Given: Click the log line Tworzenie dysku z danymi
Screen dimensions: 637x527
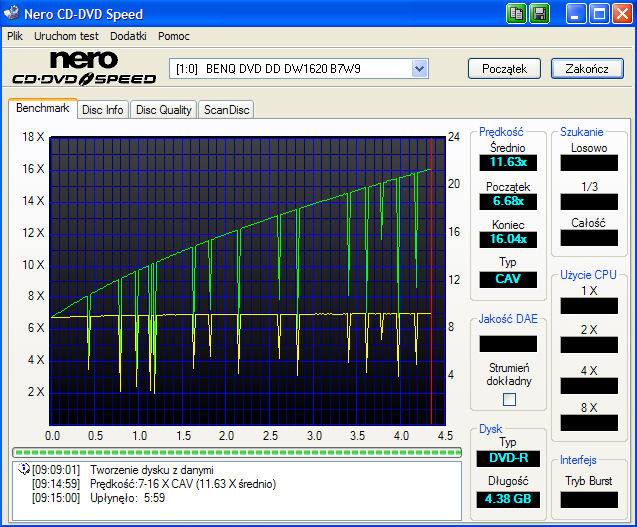Looking at the screenshot, I should tap(152, 470).
